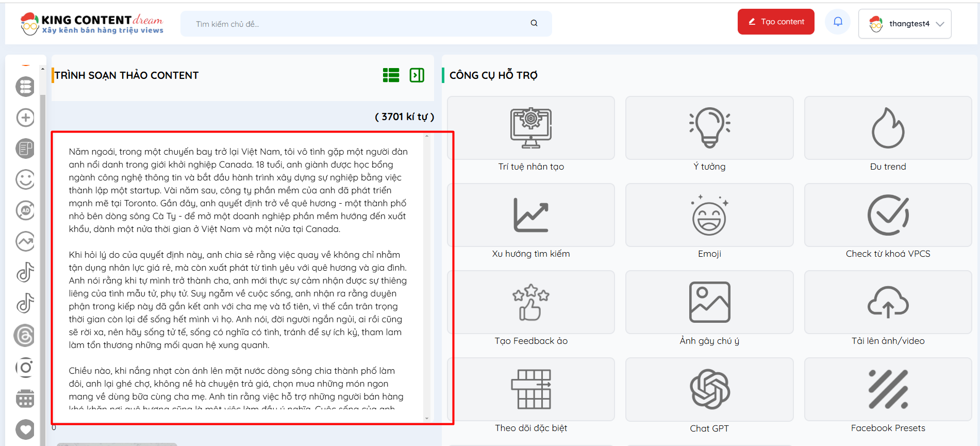The height and width of the screenshot is (446, 980).
Task: Open the Tạo Feedback ảo tool
Action: (x=530, y=303)
